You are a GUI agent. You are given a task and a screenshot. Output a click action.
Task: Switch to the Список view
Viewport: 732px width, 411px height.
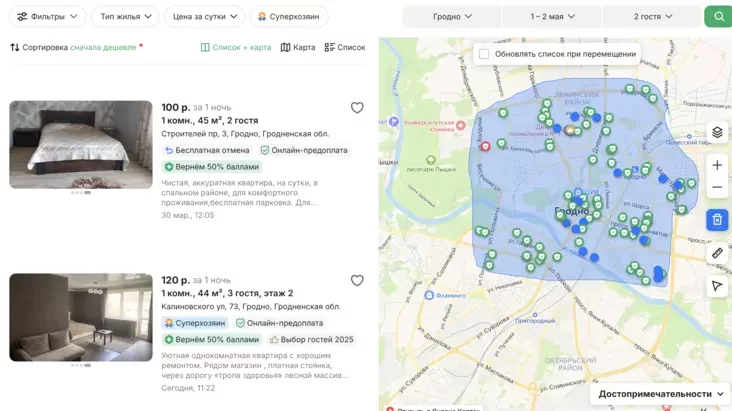345,47
